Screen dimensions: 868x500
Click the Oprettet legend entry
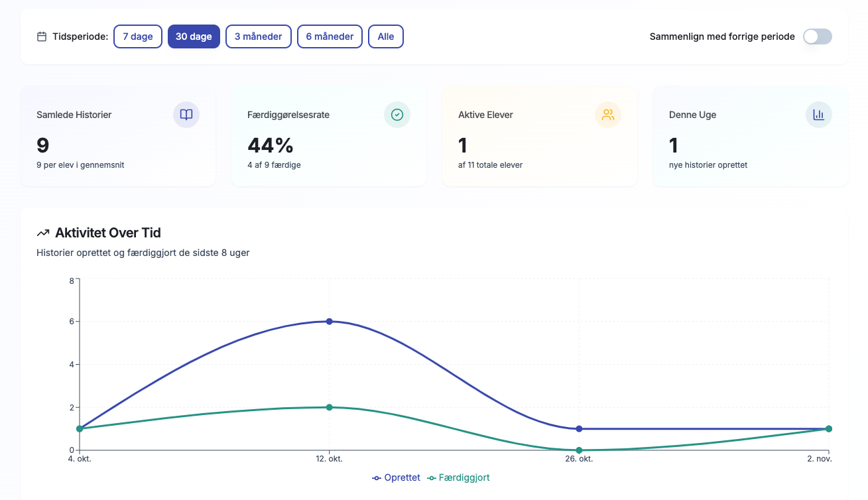coord(397,477)
